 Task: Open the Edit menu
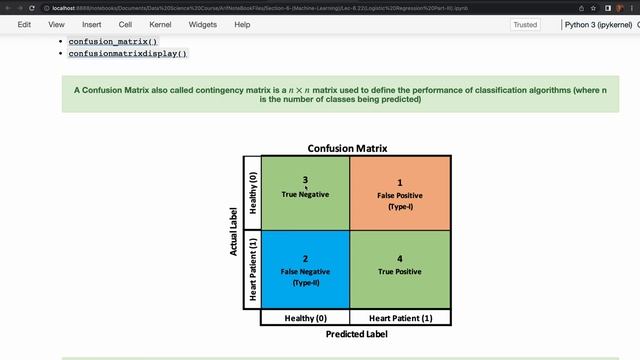[24, 24]
